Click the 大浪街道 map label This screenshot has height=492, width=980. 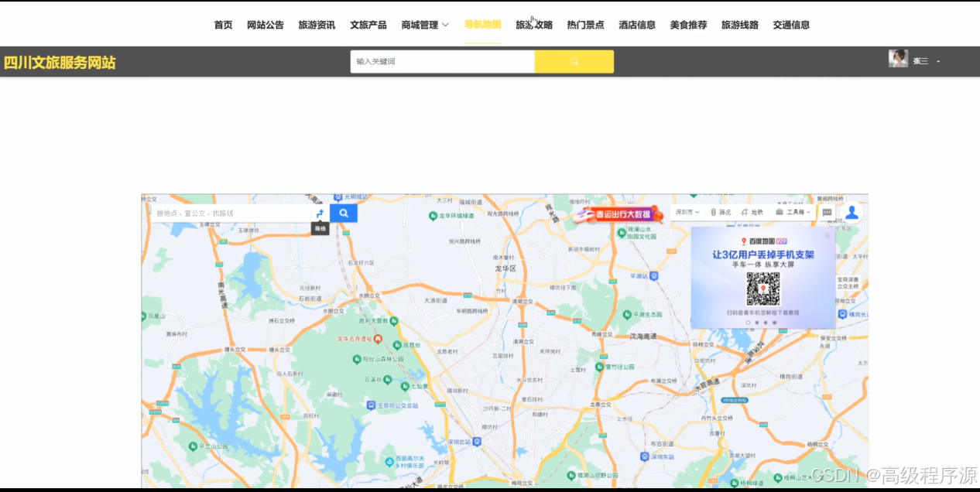click(436, 300)
